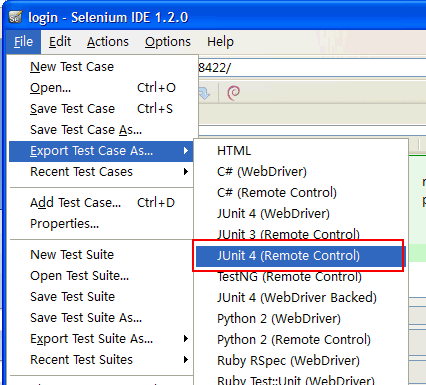
Task: Select Save Test Case As... entry
Action: pyautogui.click(x=86, y=130)
